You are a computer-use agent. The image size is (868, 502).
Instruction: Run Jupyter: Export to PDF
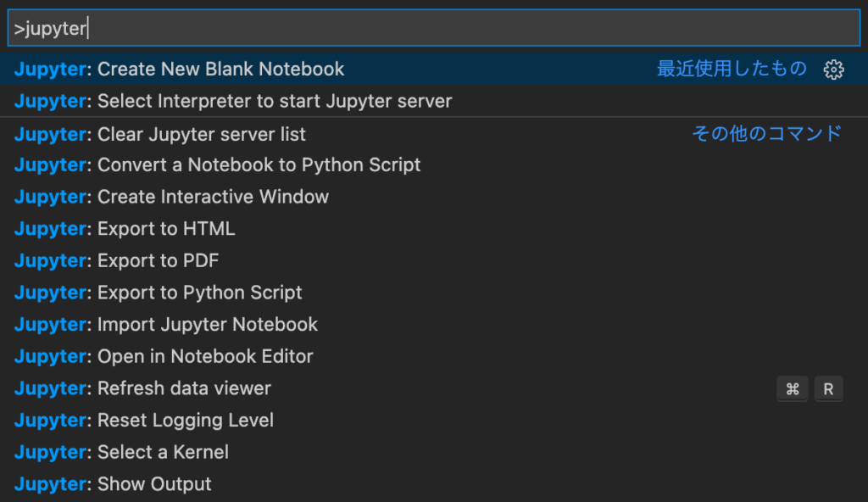[x=434, y=260]
